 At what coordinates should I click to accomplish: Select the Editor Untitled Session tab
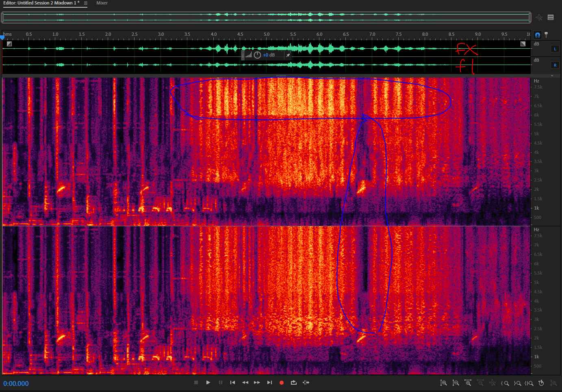coord(41,3)
